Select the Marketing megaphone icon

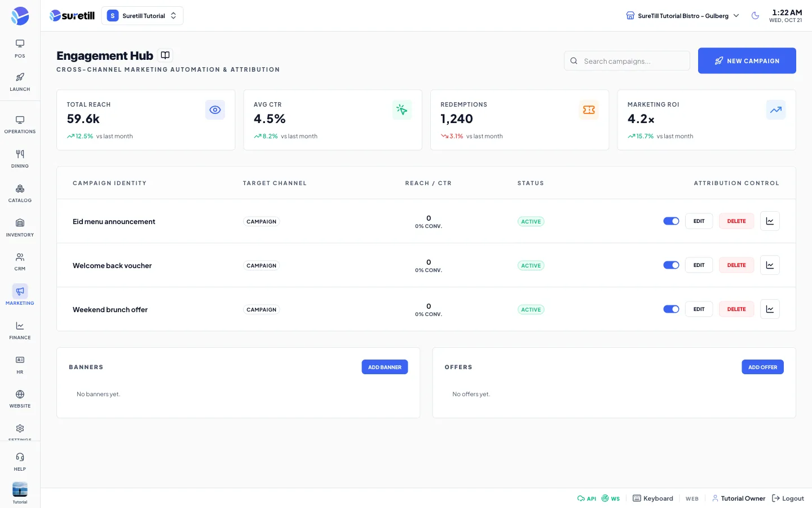point(20,291)
